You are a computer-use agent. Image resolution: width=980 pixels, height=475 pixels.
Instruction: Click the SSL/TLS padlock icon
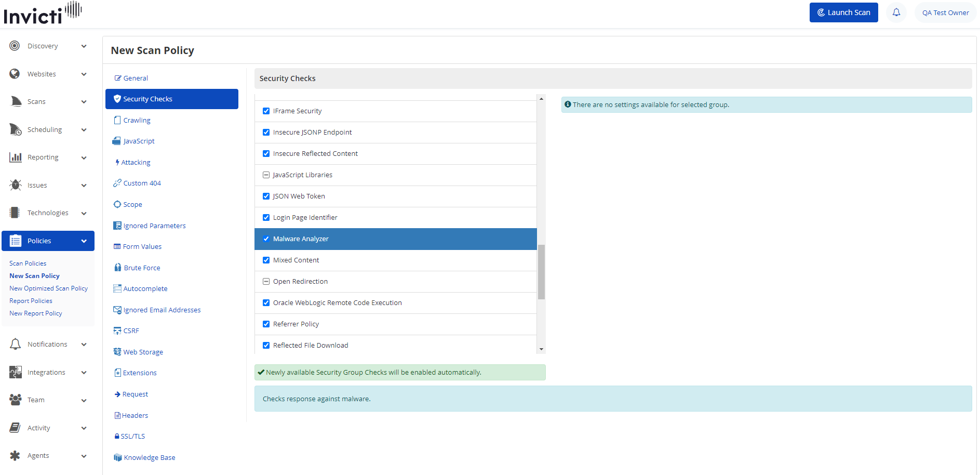pyautogui.click(x=117, y=436)
